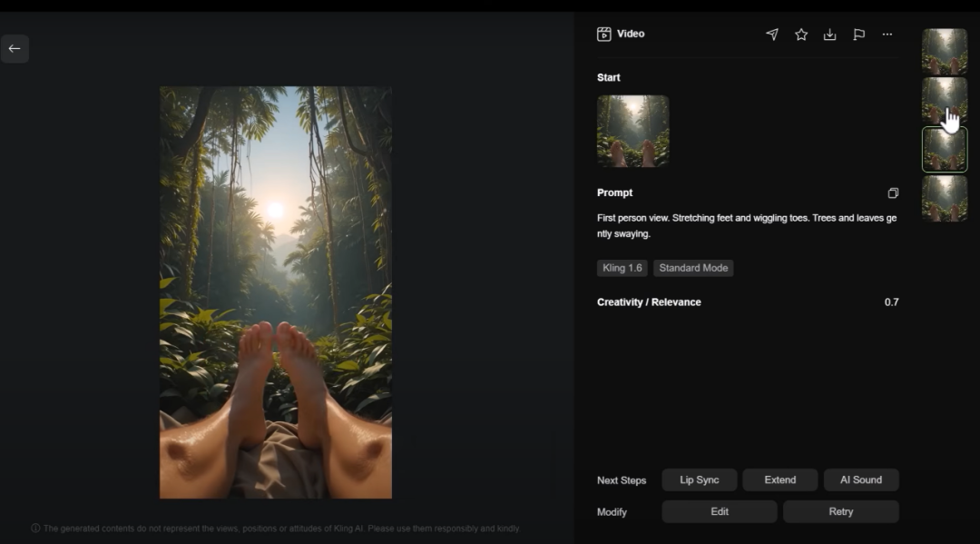Download the generated video

coord(829,35)
